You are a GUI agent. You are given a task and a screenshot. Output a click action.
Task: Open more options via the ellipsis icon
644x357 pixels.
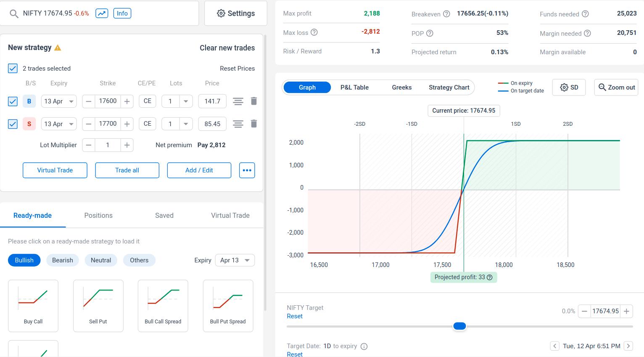click(247, 170)
